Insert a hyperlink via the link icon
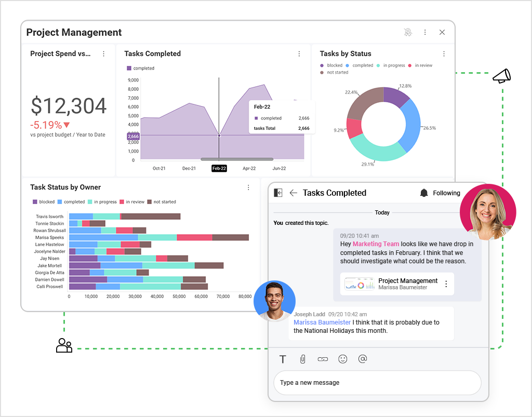532x417 pixels. click(x=323, y=359)
